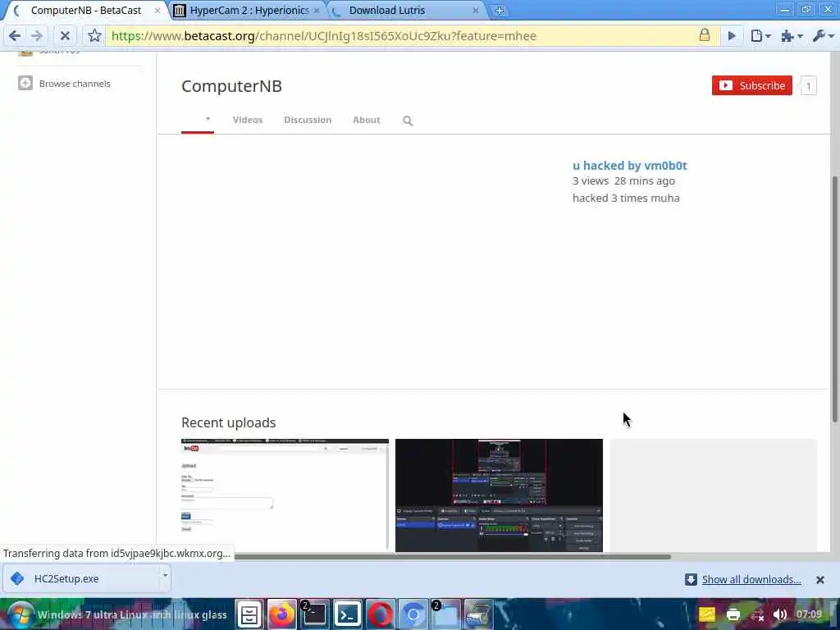Click the network connection tray icon

coord(757,615)
